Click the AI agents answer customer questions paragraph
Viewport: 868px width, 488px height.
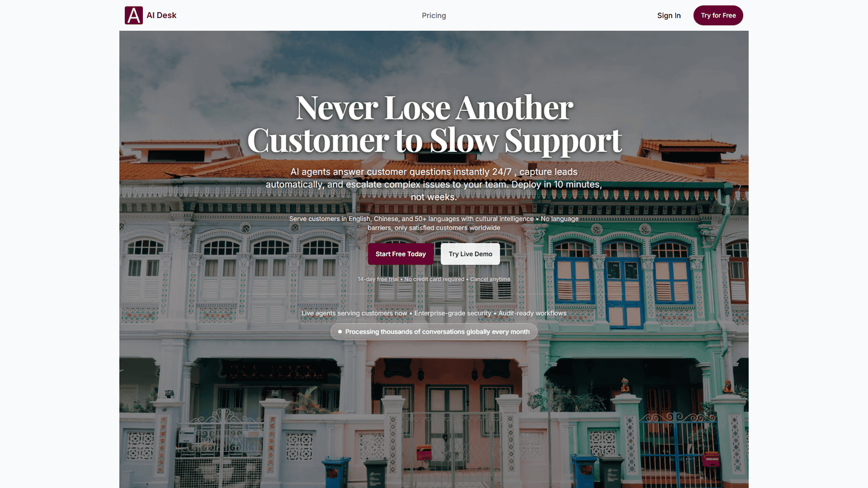pyautogui.click(x=434, y=184)
